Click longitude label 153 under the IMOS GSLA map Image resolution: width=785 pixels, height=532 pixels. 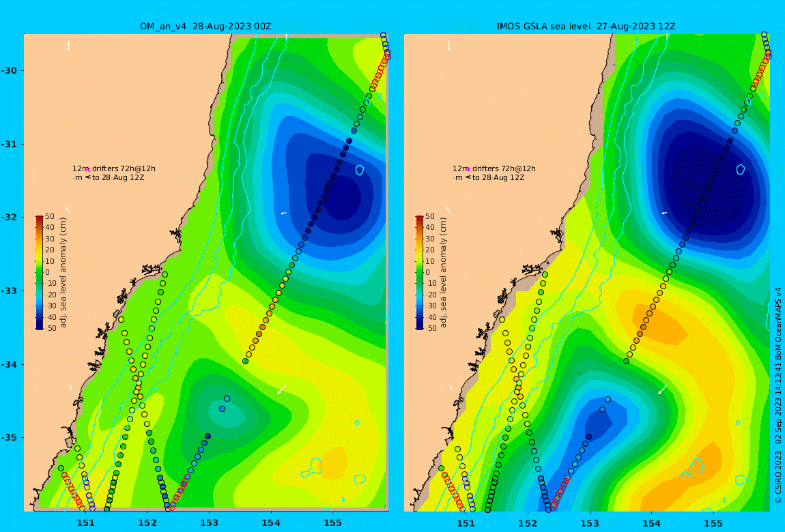590,523
